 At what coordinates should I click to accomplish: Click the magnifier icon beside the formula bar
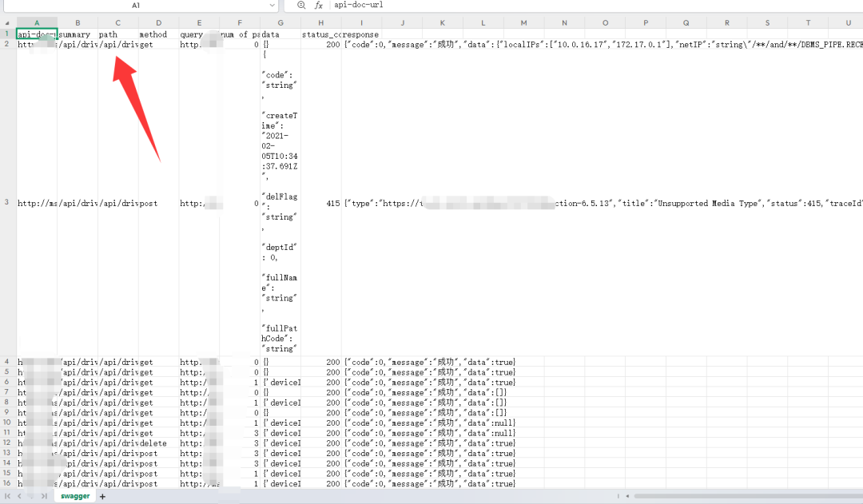(301, 5)
